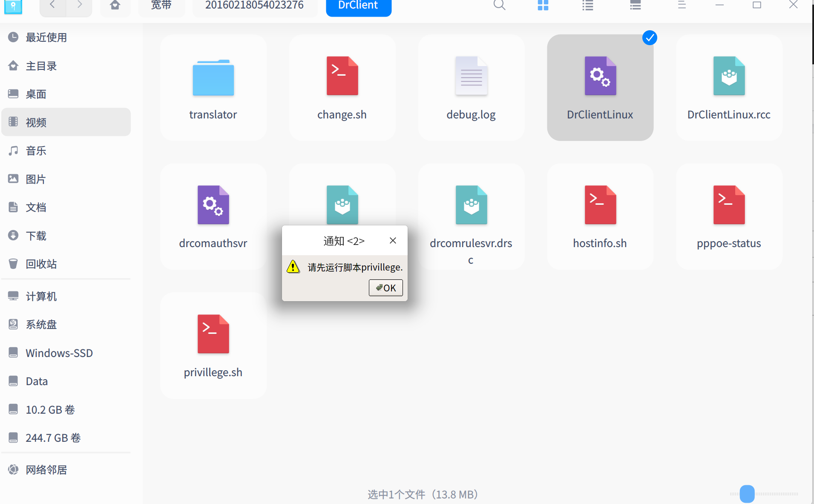Open 音乐 in the sidebar

66,151
